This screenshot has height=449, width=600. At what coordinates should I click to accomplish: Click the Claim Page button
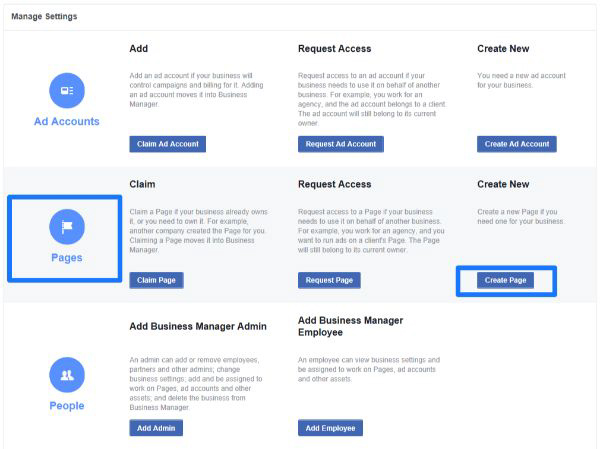coord(156,280)
